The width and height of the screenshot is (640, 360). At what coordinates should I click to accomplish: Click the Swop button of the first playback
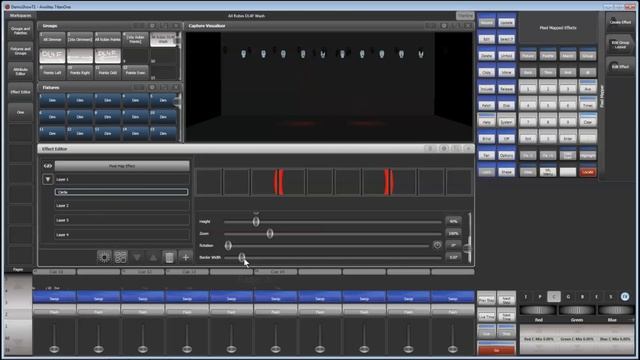click(x=54, y=298)
